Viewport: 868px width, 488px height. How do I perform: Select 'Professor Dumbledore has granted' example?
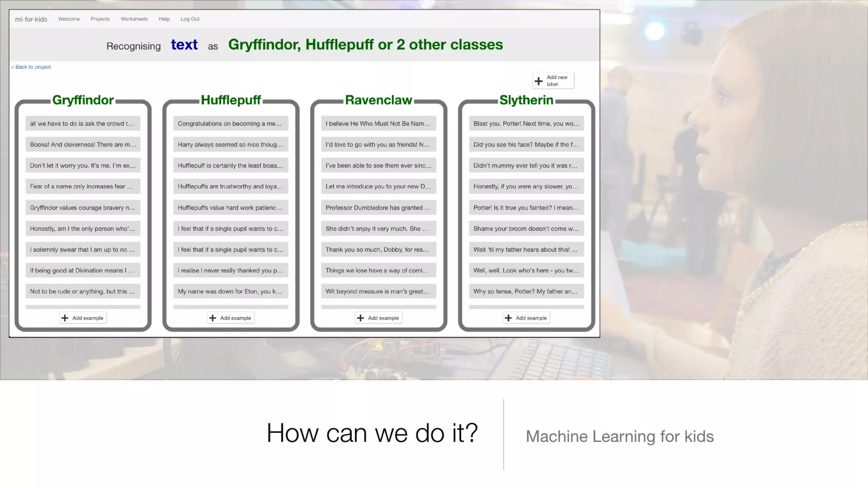tap(378, 208)
